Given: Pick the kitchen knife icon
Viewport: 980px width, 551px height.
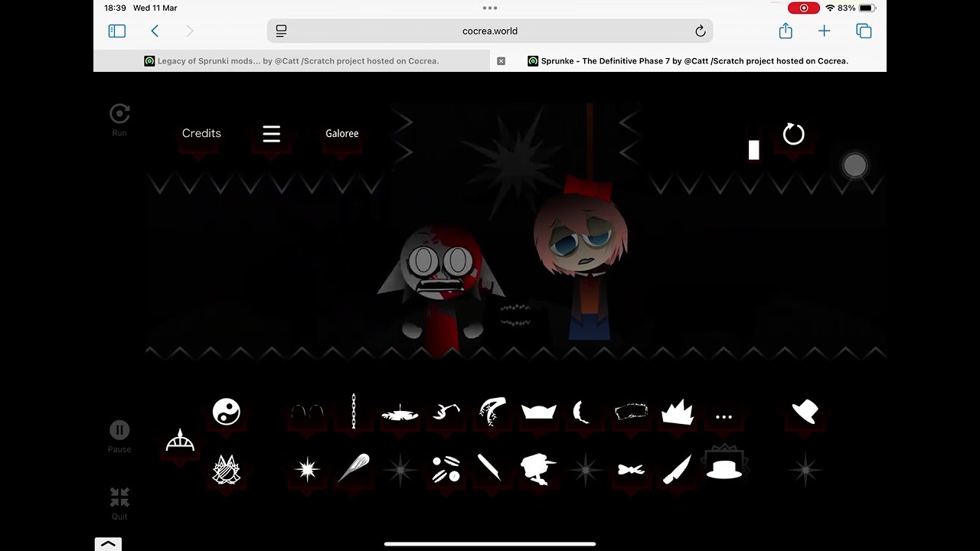Looking at the screenshot, I should pos(678,468).
